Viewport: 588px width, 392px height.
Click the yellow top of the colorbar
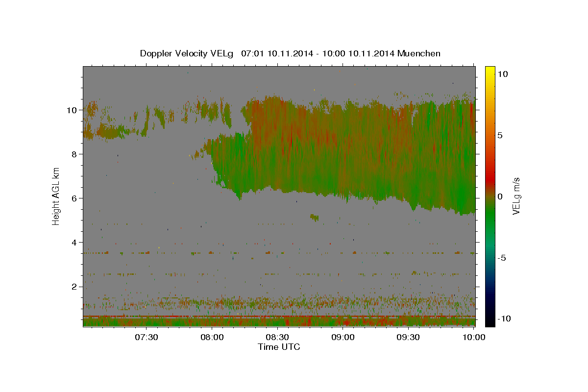pos(490,70)
